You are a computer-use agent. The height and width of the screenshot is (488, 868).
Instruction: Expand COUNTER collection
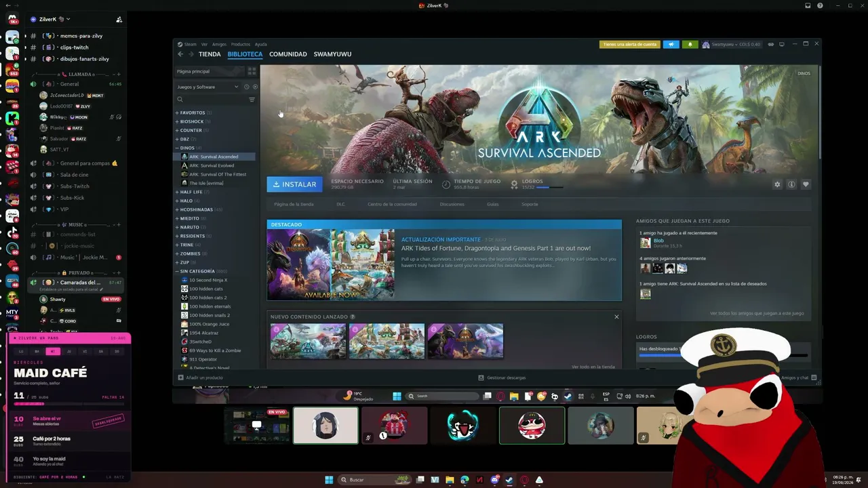191,130
